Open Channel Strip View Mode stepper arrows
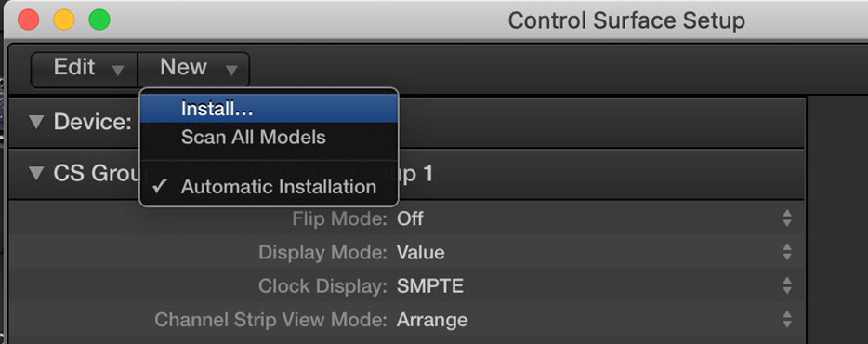 (x=786, y=320)
